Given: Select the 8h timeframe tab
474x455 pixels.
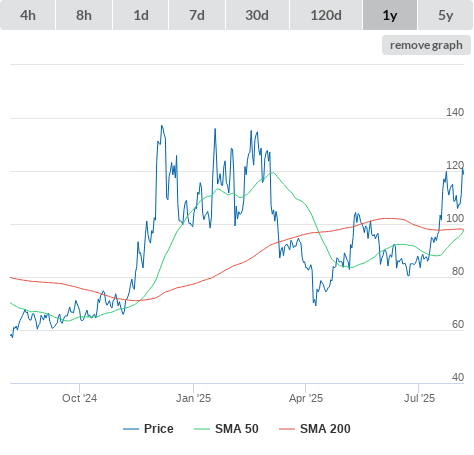Looking at the screenshot, I should click(84, 15).
